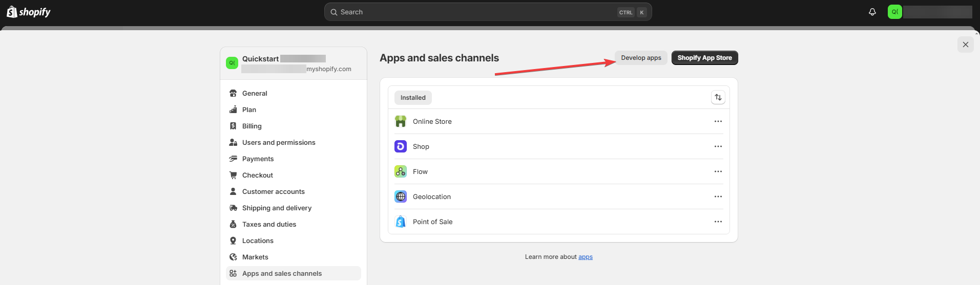Viewport: 980px width, 285px height.
Task: Follow the 'apps' learn more link
Action: click(585, 257)
